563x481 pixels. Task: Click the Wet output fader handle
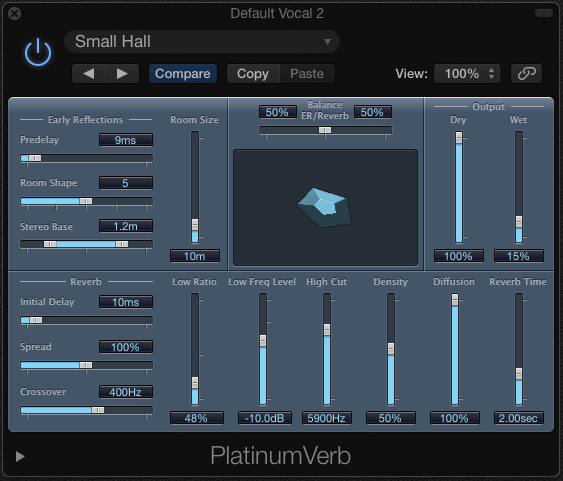519,221
